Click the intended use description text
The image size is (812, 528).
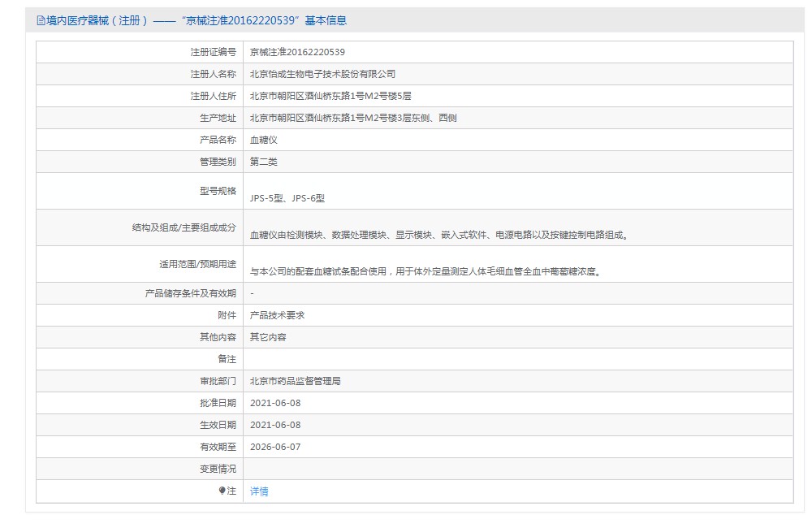click(425, 271)
